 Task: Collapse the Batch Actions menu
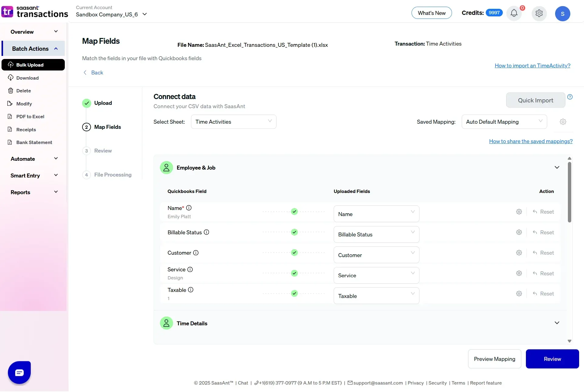[33, 49]
